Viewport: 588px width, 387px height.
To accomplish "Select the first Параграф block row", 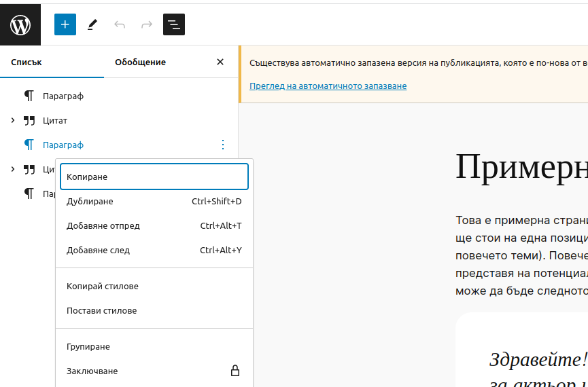I will coord(119,96).
